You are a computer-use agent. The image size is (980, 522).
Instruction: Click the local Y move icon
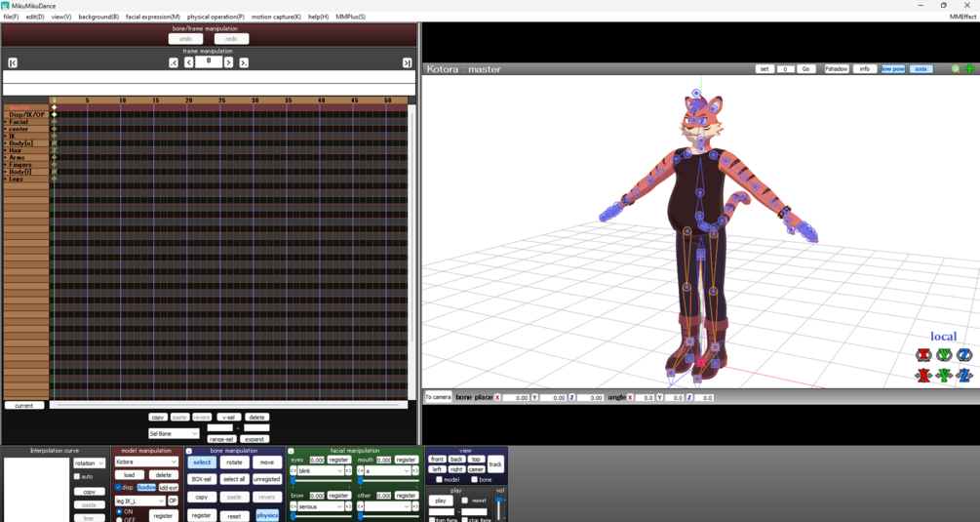944,376
